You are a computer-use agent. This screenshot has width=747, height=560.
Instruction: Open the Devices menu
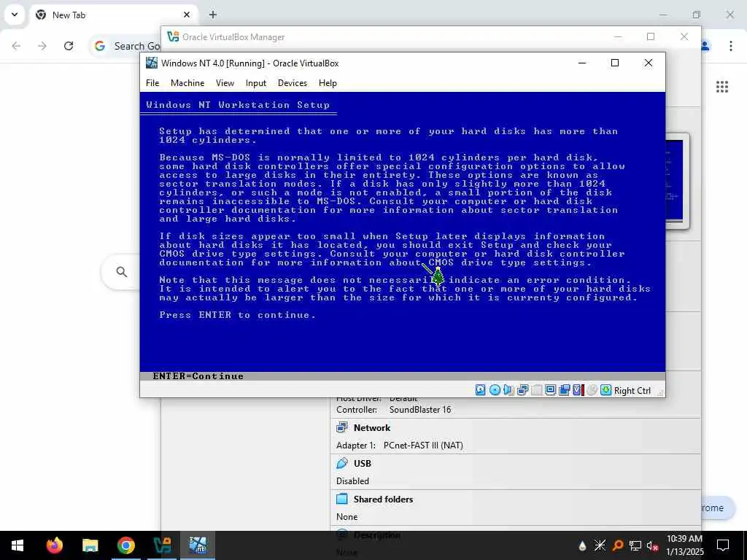pyautogui.click(x=293, y=83)
